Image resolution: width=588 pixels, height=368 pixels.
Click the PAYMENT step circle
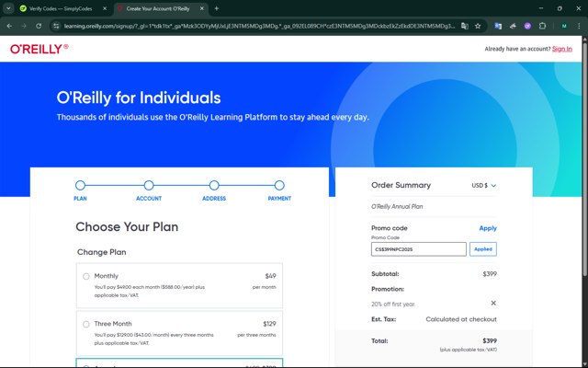tap(279, 185)
